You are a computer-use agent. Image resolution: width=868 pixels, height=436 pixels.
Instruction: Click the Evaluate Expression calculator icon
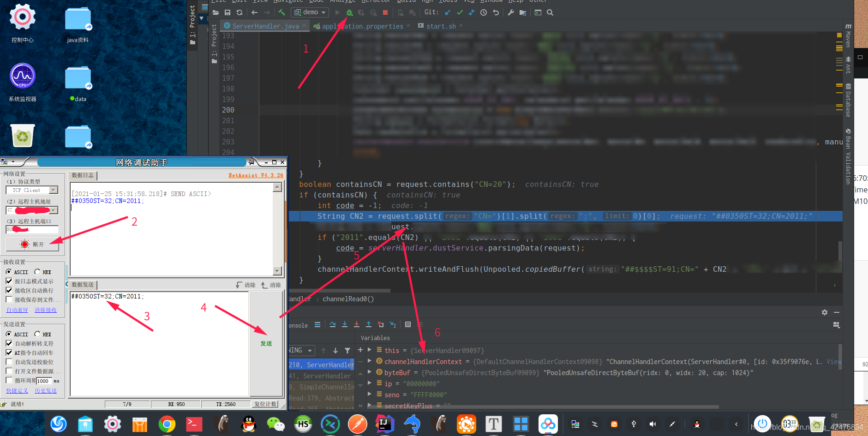408,325
